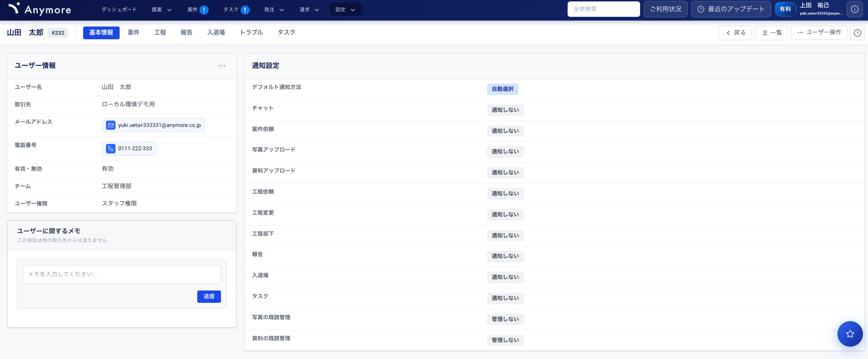Switch to the 工程 tab
This screenshot has height=359, width=868.
click(x=160, y=32)
